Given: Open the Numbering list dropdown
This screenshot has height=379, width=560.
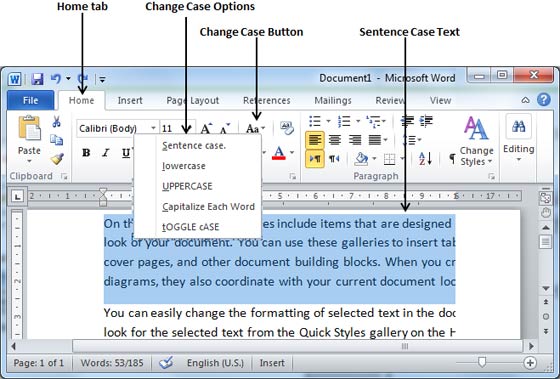Looking at the screenshot, I should (358, 121).
